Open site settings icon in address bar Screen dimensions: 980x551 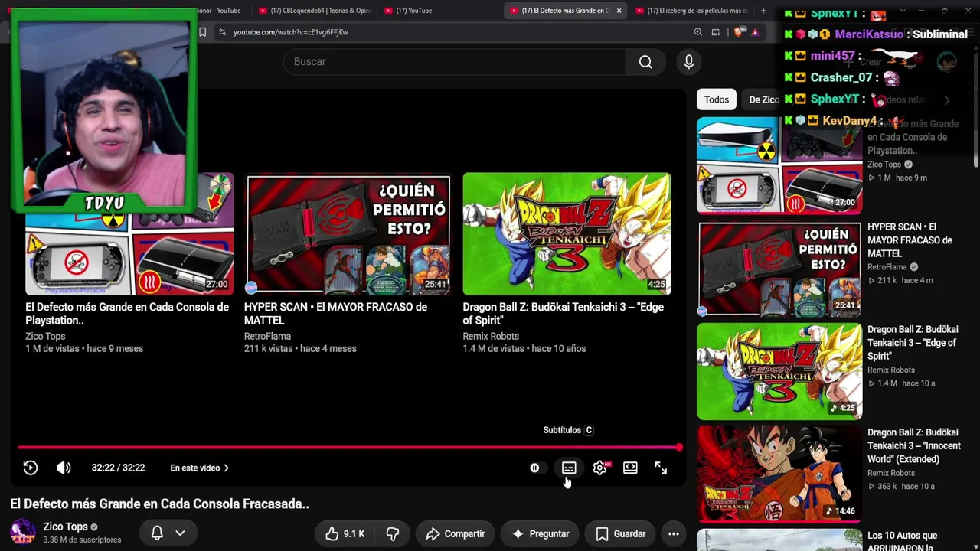click(222, 32)
